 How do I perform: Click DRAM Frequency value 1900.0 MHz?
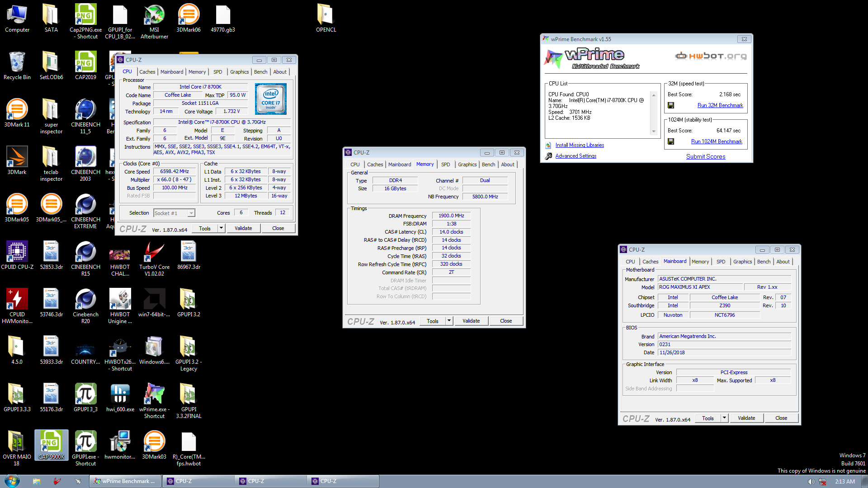click(451, 216)
